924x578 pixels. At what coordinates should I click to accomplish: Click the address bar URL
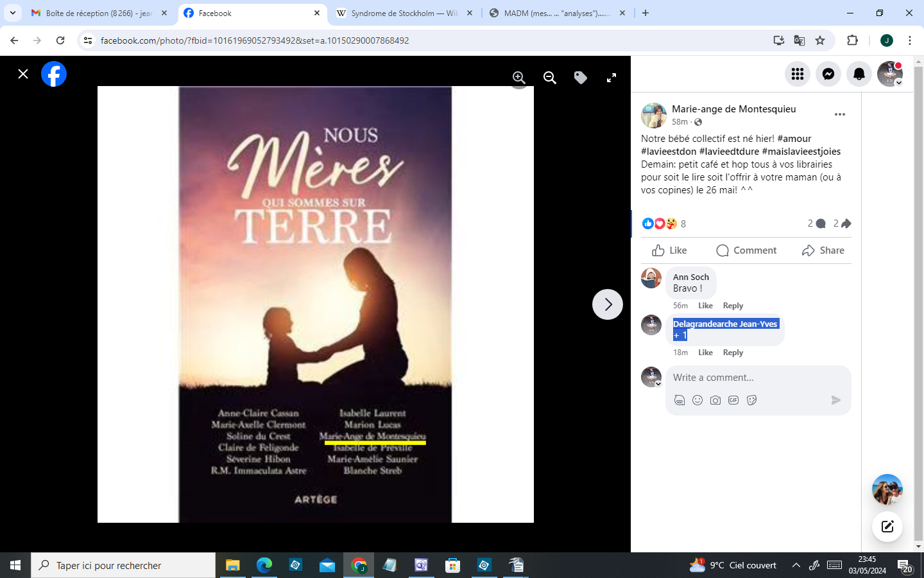click(255, 40)
